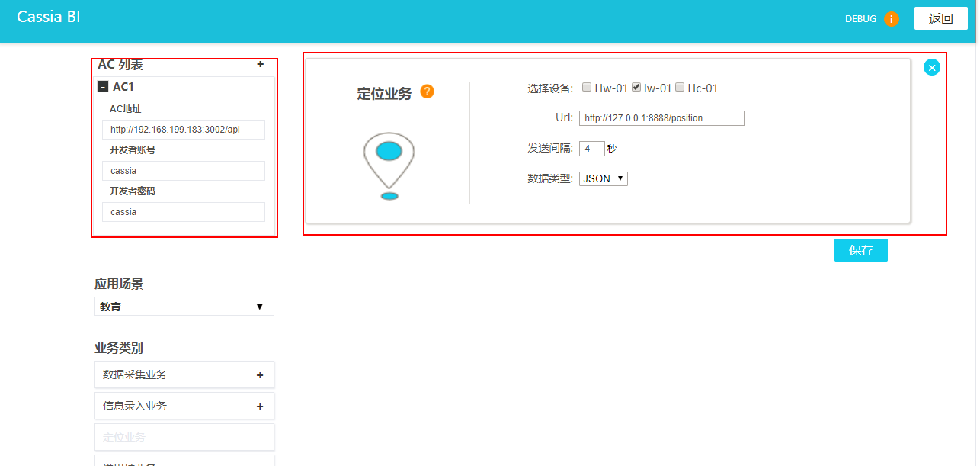
Task: Click the orange DEBUG info icon
Action: pos(892,19)
